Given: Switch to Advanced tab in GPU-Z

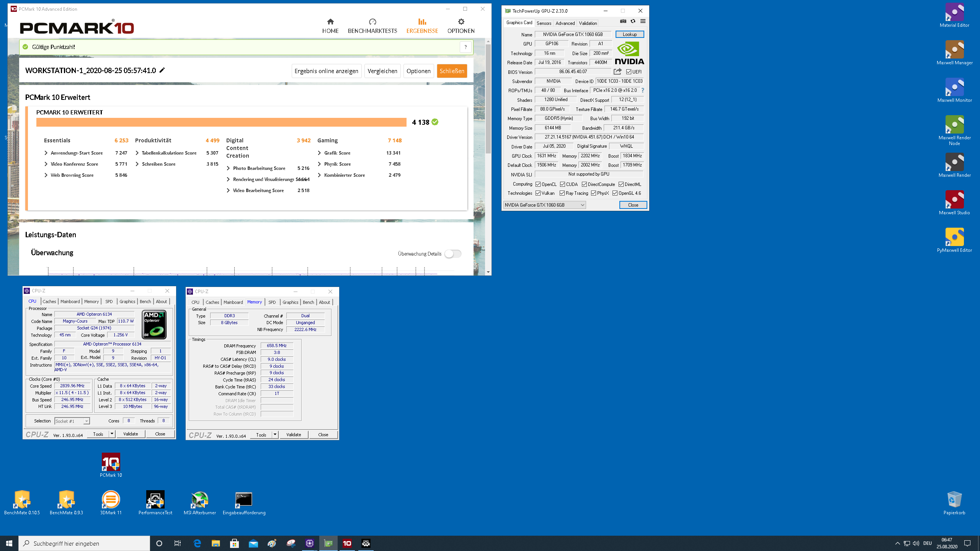Looking at the screenshot, I should [565, 23].
